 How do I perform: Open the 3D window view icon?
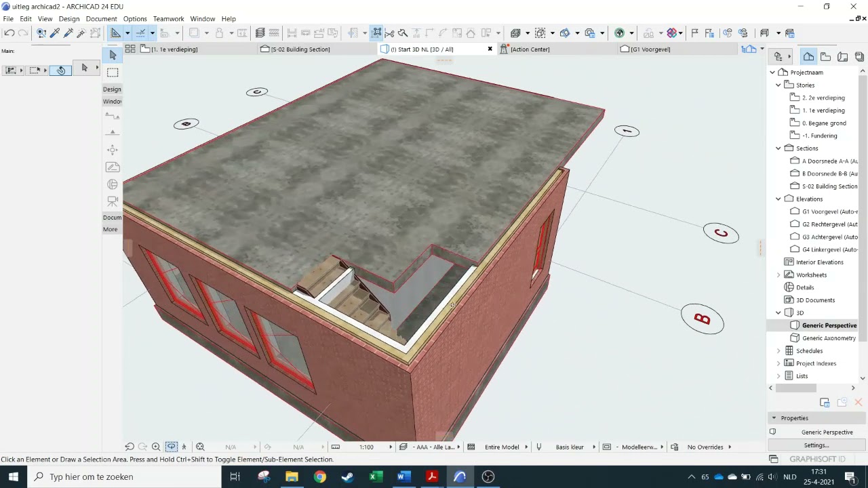point(515,33)
